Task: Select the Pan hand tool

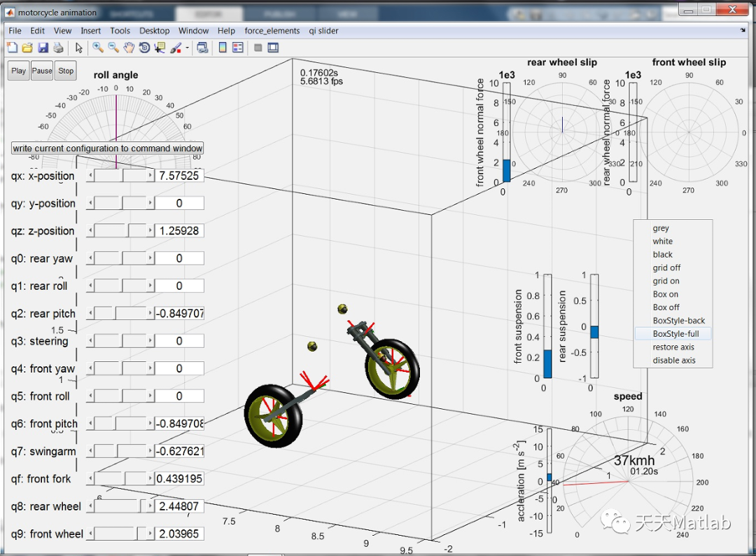Action: [129, 48]
